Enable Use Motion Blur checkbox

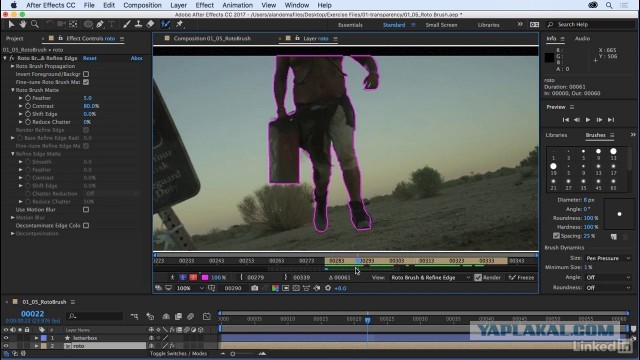(x=86, y=209)
